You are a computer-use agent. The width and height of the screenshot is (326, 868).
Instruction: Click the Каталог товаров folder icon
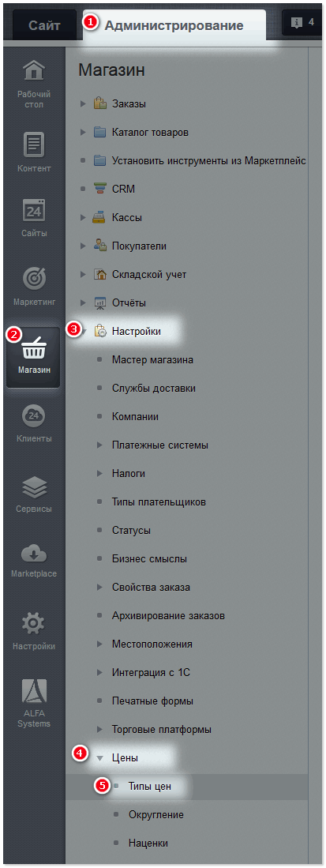(x=99, y=133)
